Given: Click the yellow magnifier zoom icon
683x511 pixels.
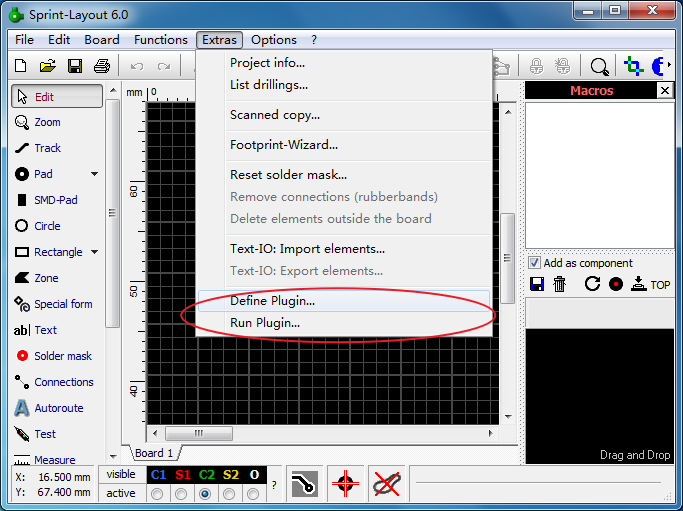Looking at the screenshot, I should point(599,67).
